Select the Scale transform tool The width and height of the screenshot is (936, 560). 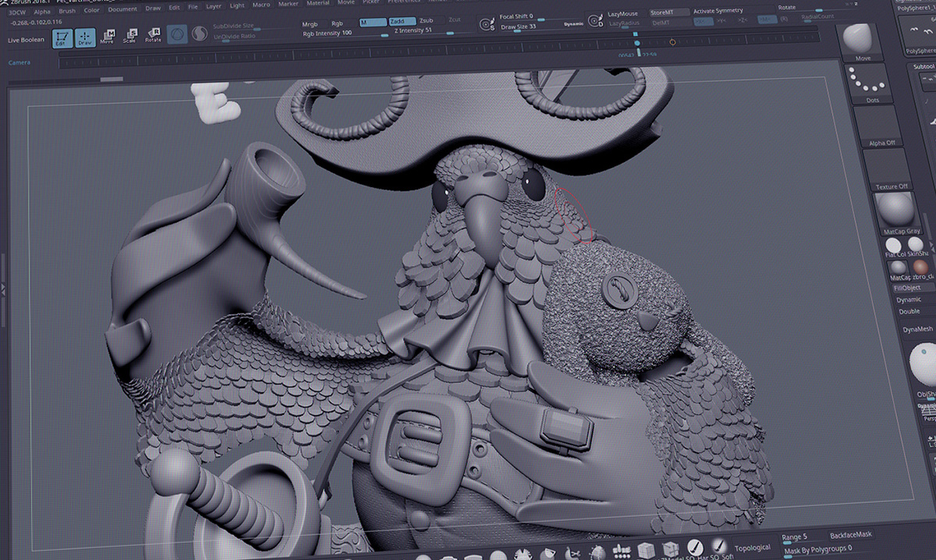129,35
